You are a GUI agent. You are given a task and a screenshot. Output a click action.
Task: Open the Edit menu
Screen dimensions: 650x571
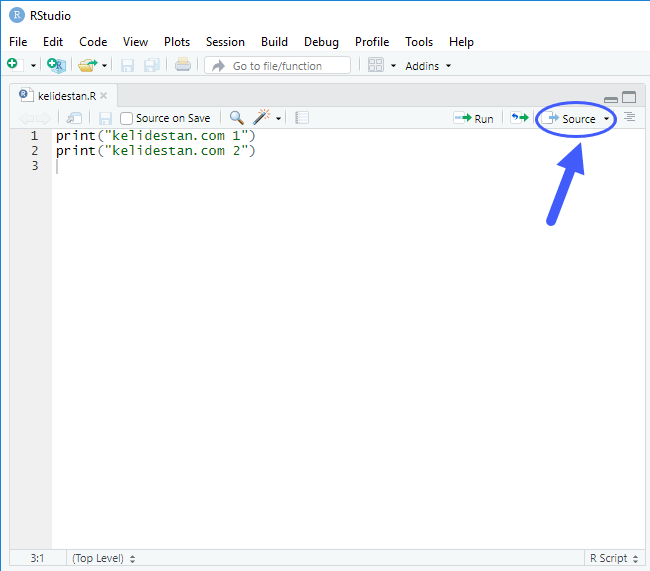[53, 42]
